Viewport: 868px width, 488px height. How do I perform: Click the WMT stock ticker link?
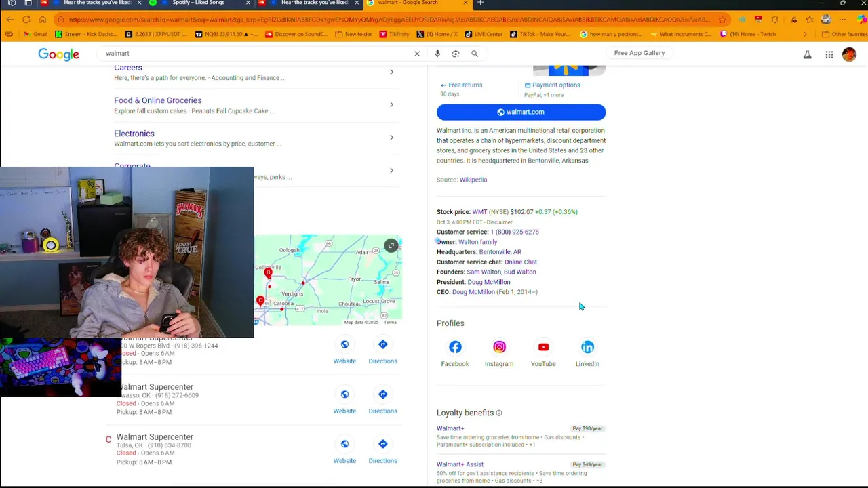(x=479, y=212)
